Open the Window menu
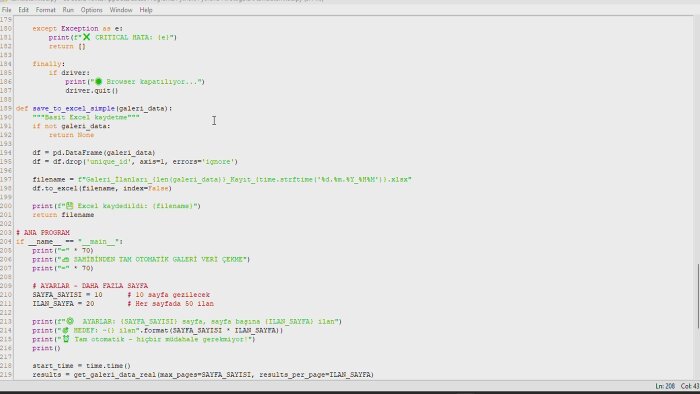The width and height of the screenshot is (700, 394). tap(121, 10)
